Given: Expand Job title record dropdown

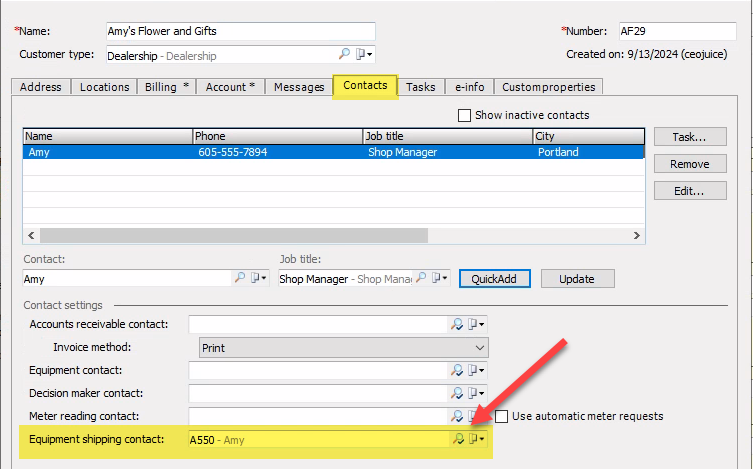Looking at the screenshot, I should pos(440,278).
